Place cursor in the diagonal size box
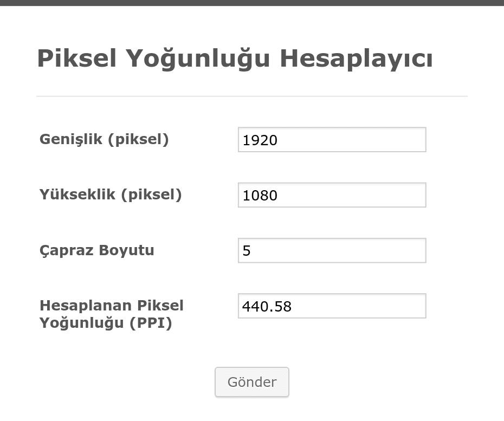 click(332, 250)
